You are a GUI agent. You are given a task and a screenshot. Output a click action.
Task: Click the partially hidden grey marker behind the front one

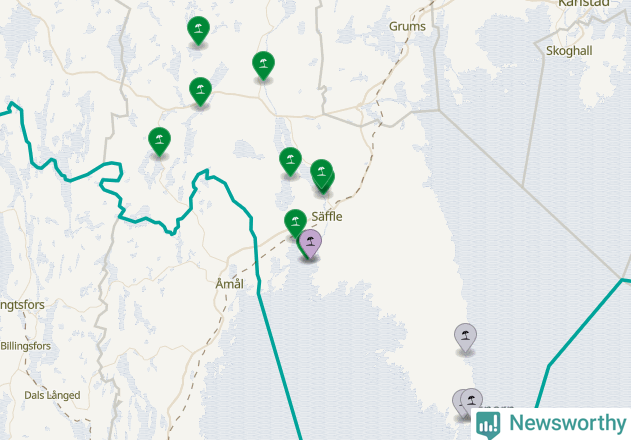tap(458, 403)
